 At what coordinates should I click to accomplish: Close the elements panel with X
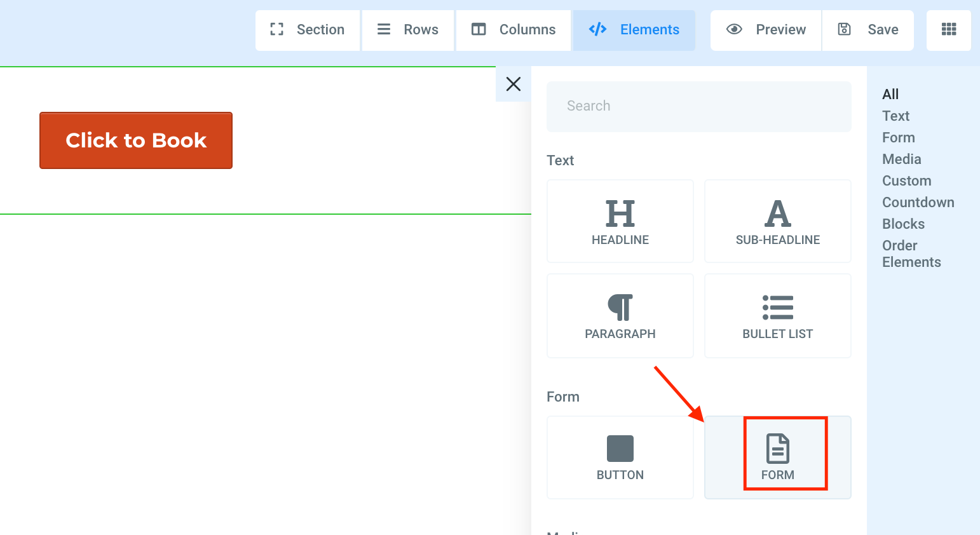click(x=514, y=84)
